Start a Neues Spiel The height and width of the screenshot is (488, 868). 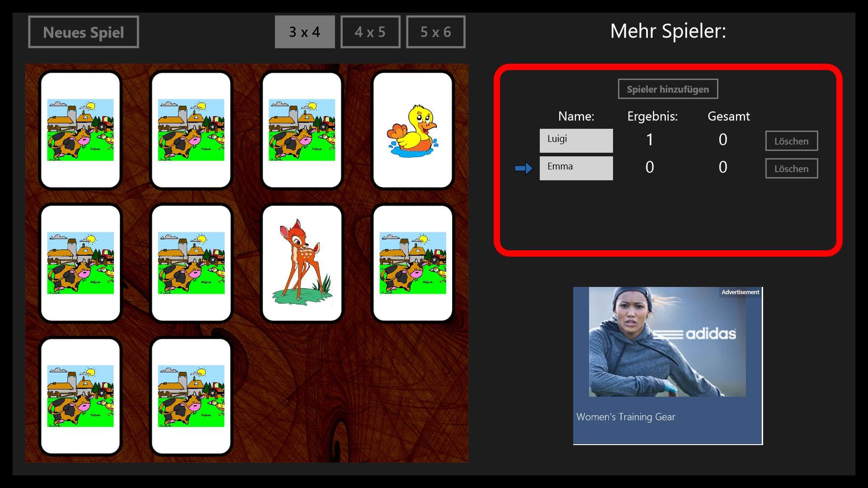point(84,32)
